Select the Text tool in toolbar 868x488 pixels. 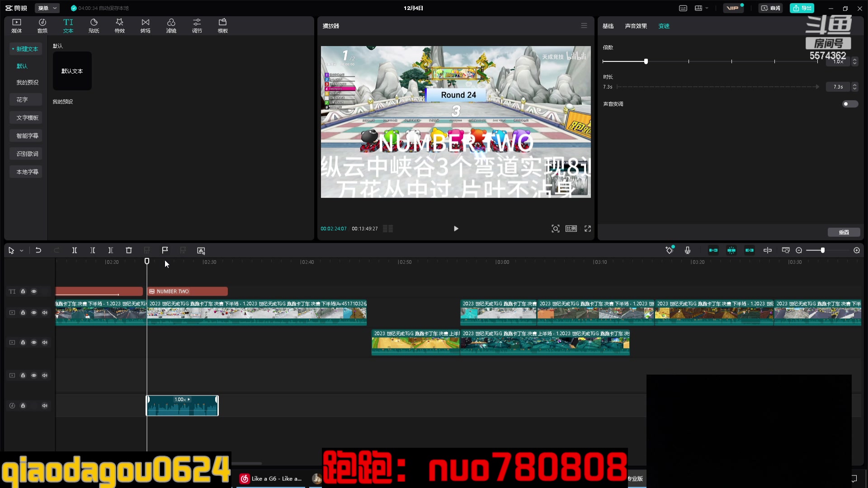tap(68, 25)
